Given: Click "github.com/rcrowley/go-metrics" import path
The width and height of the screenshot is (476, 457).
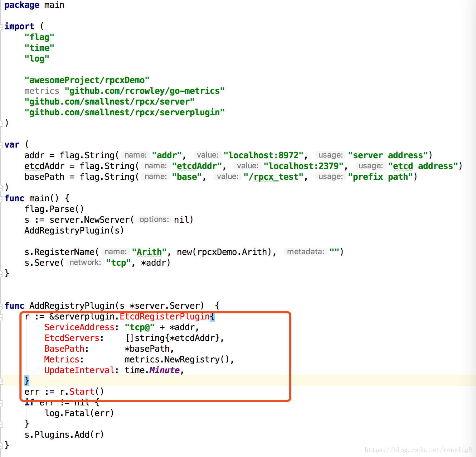Looking at the screenshot, I should (x=145, y=91).
